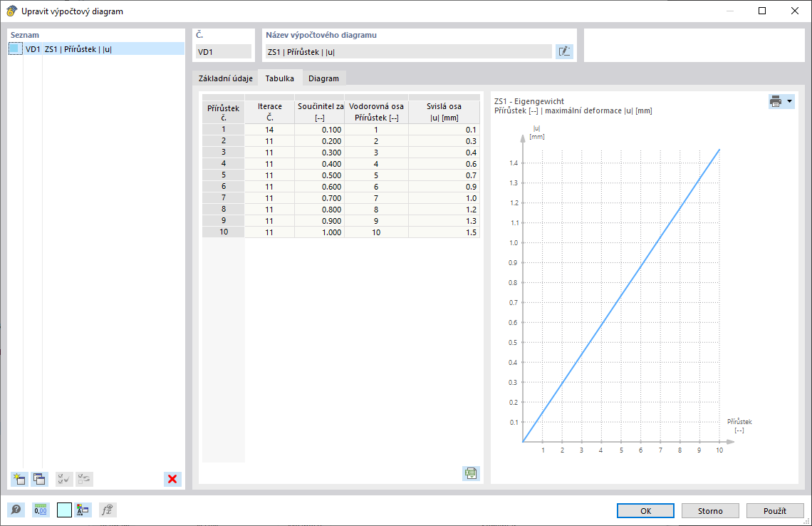
Task: Select all checkboxes in the list
Action: pos(63,479)
